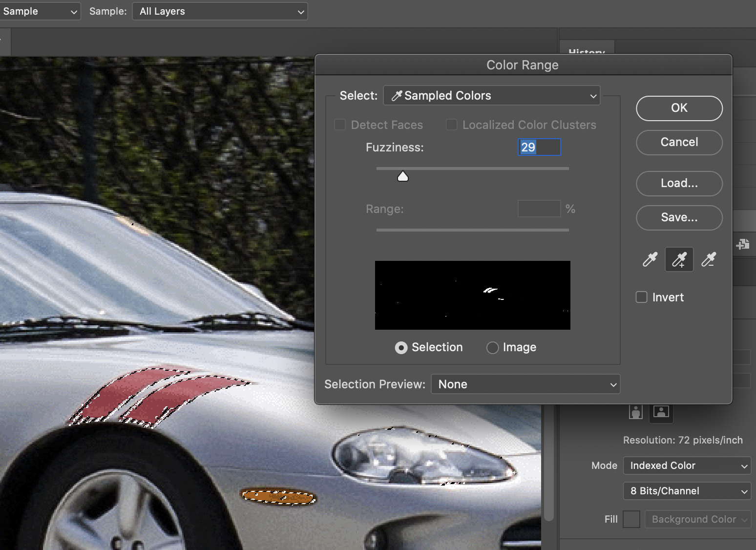The image size is (756, 550).
Task: Open the Sample size dropdown in options bar
Action: point(40,11)
